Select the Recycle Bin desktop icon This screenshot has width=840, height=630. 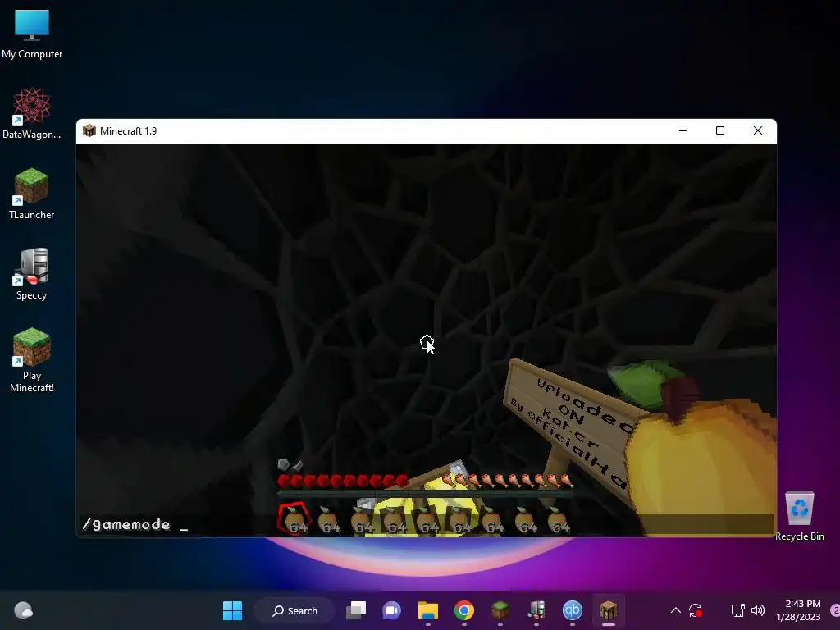[x=799, y=516]
